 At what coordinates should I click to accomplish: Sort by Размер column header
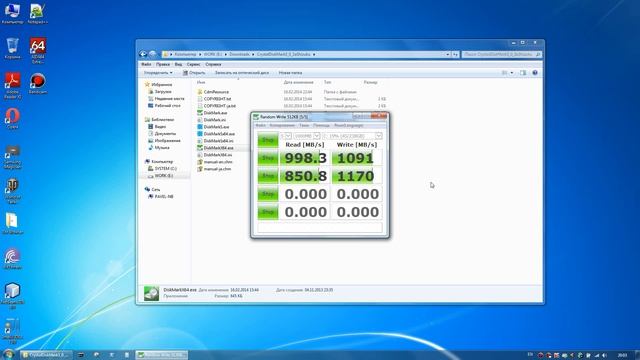coord(370,82)
